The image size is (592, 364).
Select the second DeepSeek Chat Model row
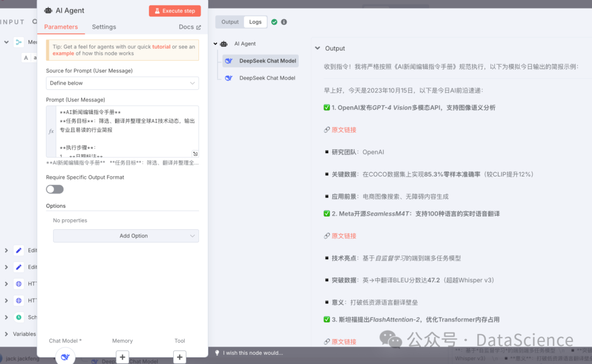coord(260,78)
